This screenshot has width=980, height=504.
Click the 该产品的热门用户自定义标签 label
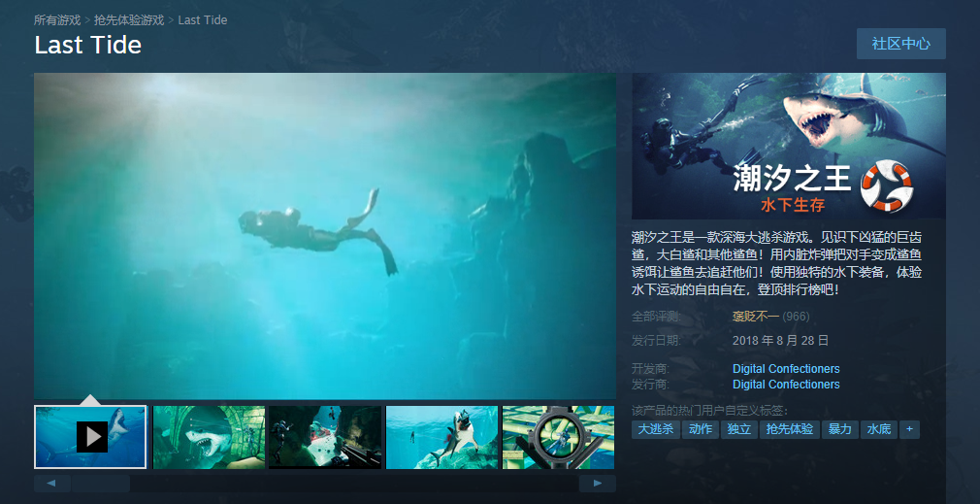[710, 411]
